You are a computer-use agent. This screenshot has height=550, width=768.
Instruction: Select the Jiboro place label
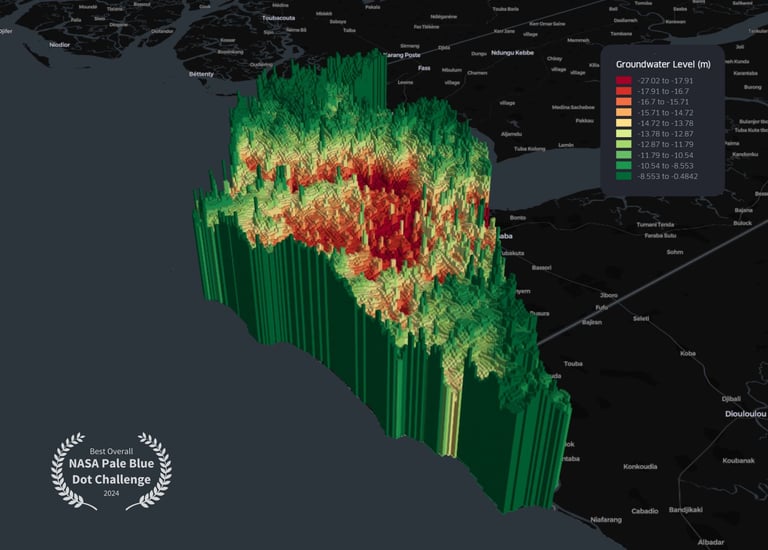pyautogui.click(x=609, y=295)
